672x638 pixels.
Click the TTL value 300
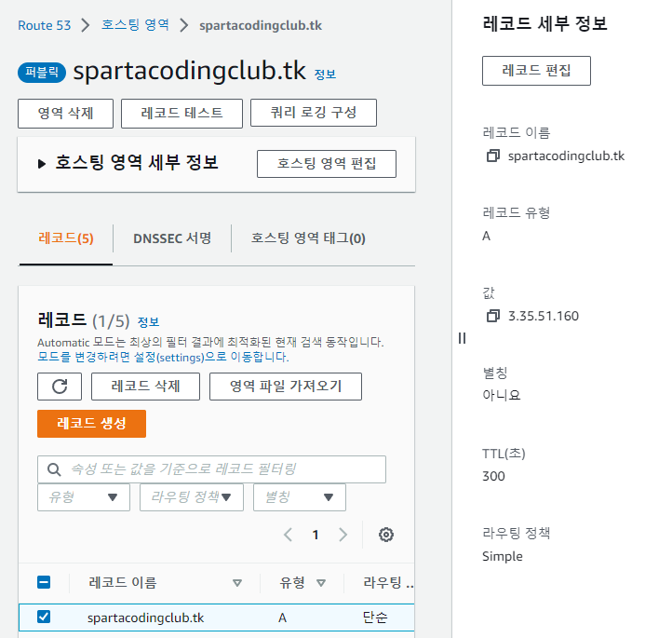[493, 476]
